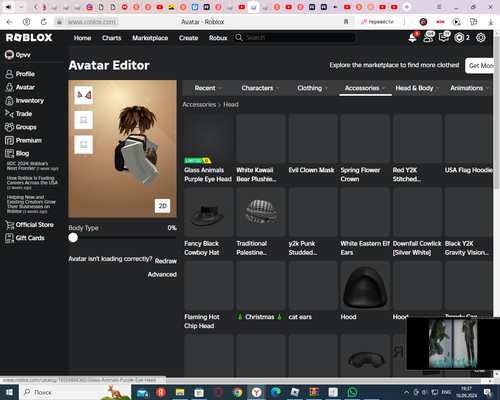Click the Redraw link

(166, 261)
